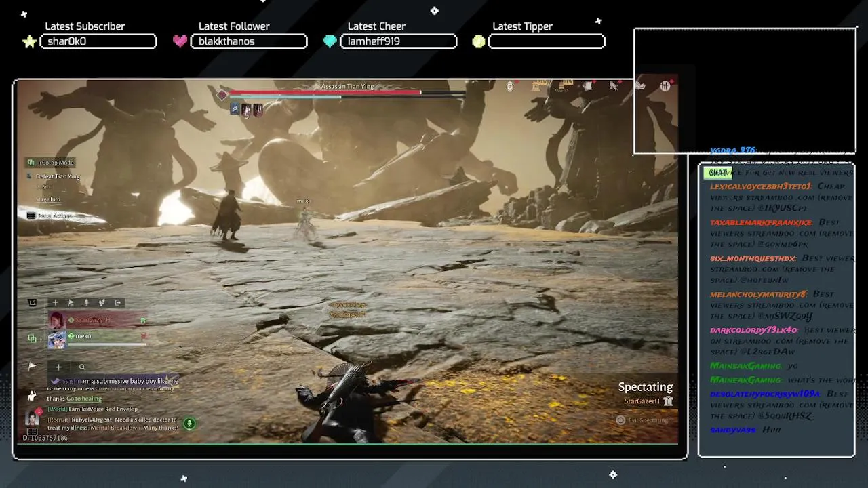Click the round menu icon at the top-right of the game
The image size is (868, 488).
point(665,85)
